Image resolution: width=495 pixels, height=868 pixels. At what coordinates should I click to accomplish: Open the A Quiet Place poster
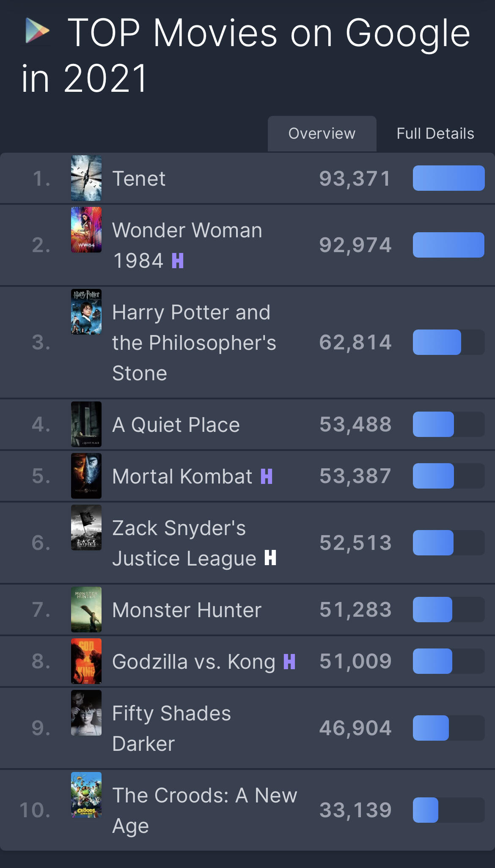pos(86,424)
